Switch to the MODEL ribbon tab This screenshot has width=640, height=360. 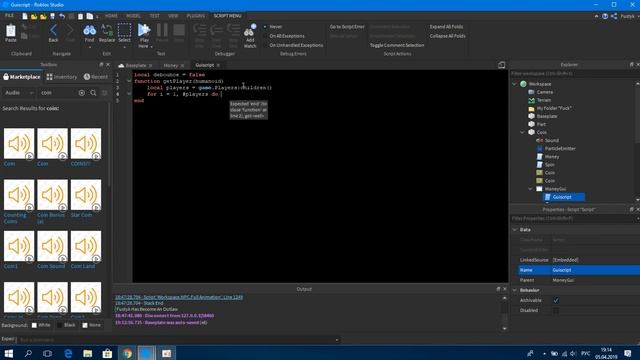pos(133,16)
